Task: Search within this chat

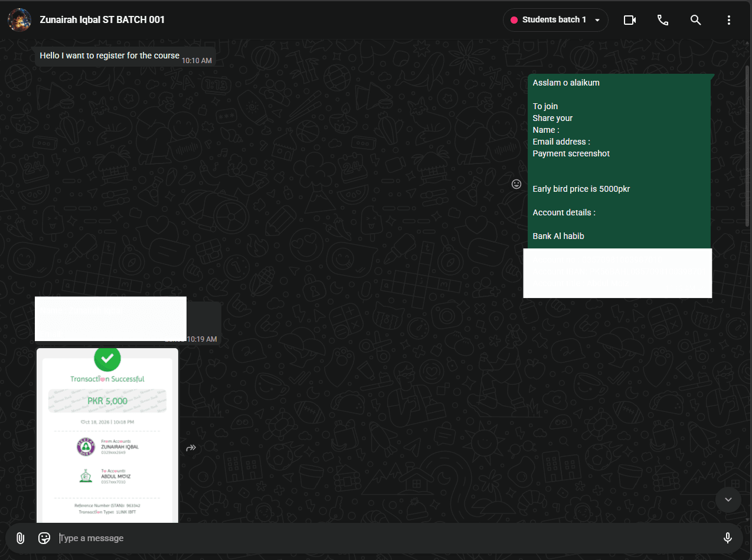Action: [x=696, y=20]
